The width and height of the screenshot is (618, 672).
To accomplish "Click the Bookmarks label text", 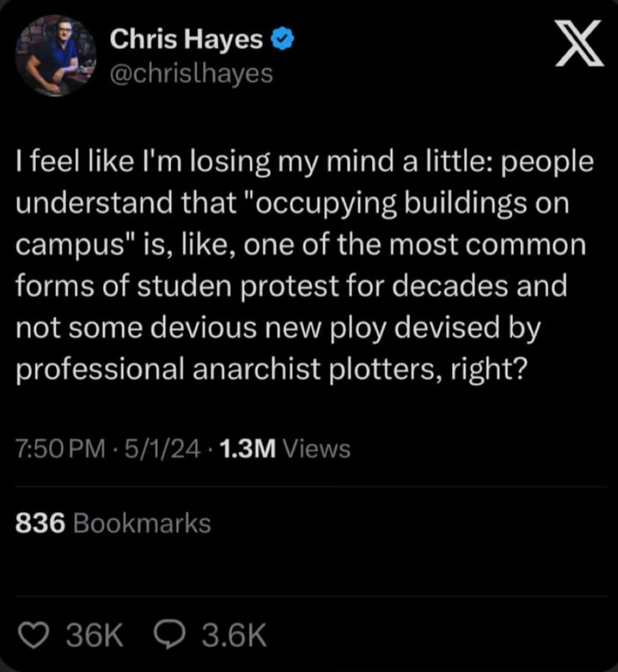I will tap(142, 523).
